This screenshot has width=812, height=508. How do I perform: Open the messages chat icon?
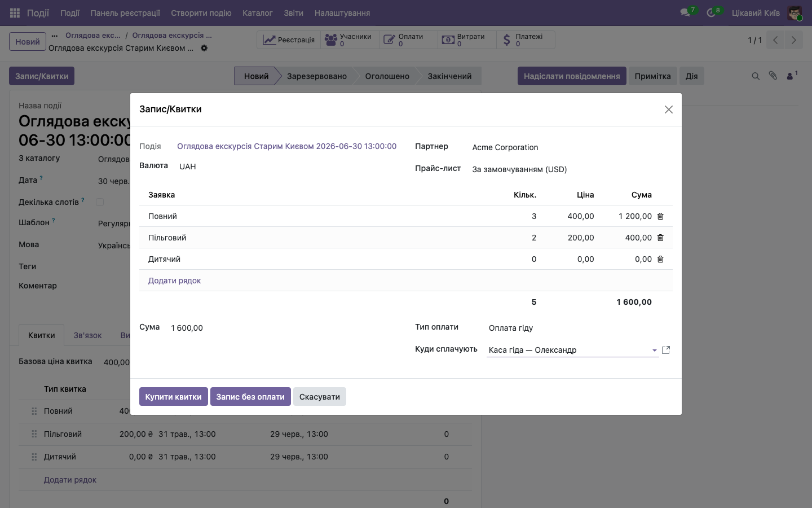click(686, 12)
